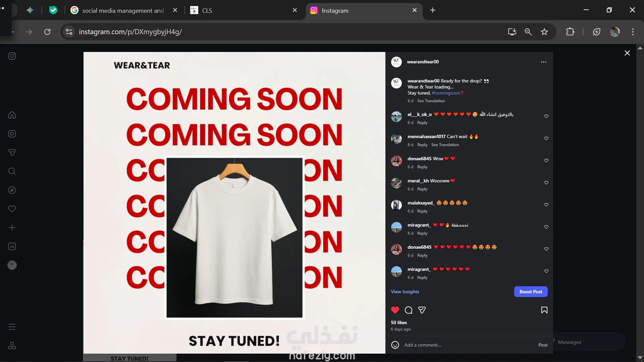The height and width of the screenshot is (362, 644).
Task: Like mennahassan1017's comment
Action: [x=546, y=138]
